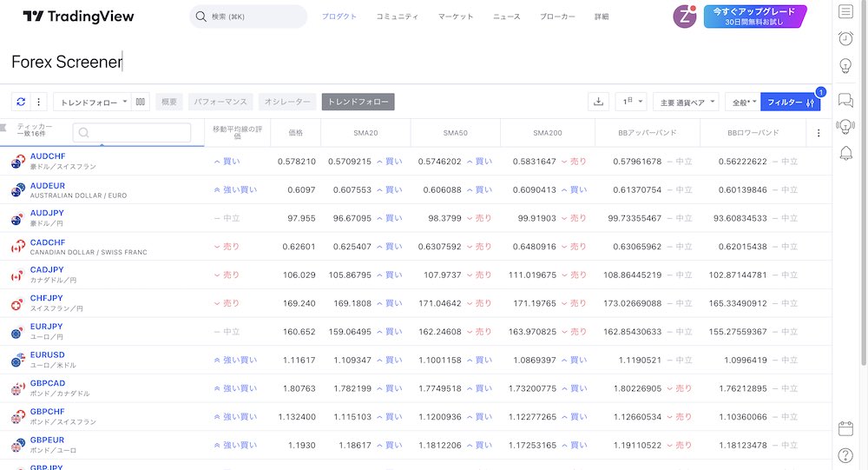Sort by the SMA20 column header
The width and height of the screenshot is (868, 470).
coord(365,133)
